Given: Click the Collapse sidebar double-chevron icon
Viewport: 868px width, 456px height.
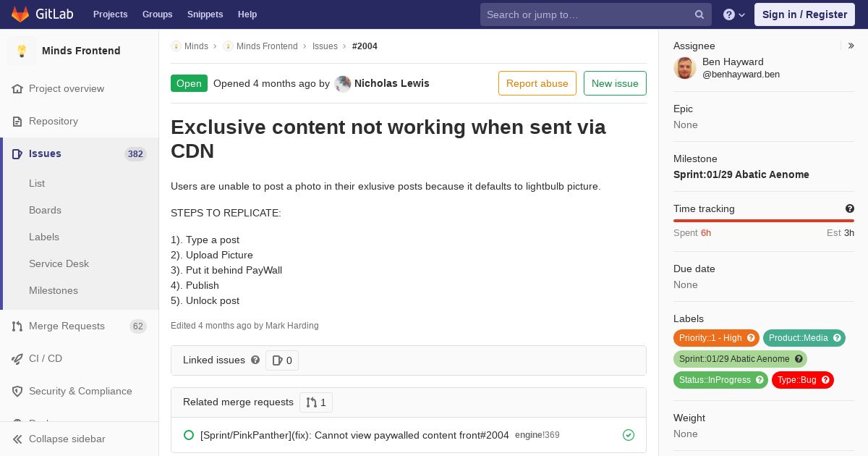Looking at the screenshot, I should (x=17, y=439).
